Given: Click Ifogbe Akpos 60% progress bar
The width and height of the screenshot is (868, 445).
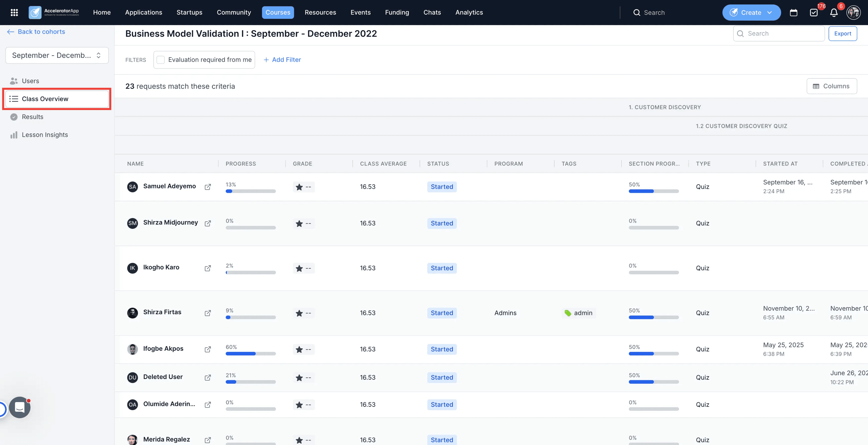Looking at the screenshot, I should point(251,354).
